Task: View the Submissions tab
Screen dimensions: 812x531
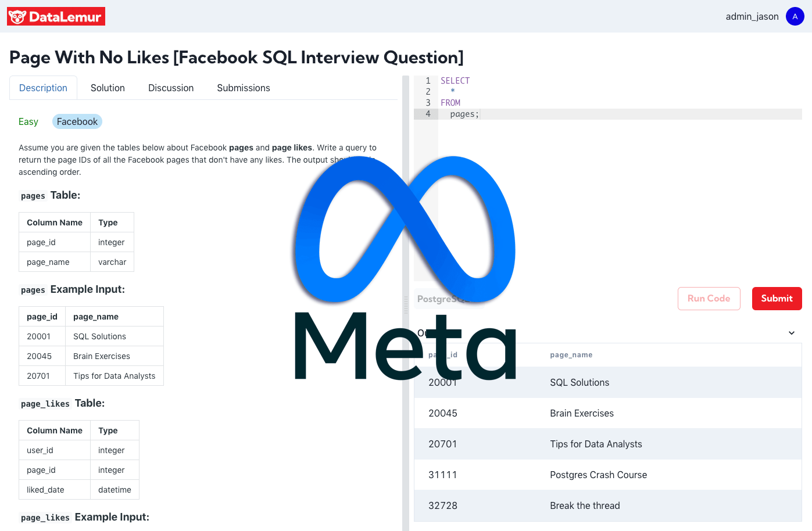Action: (244, 88)
